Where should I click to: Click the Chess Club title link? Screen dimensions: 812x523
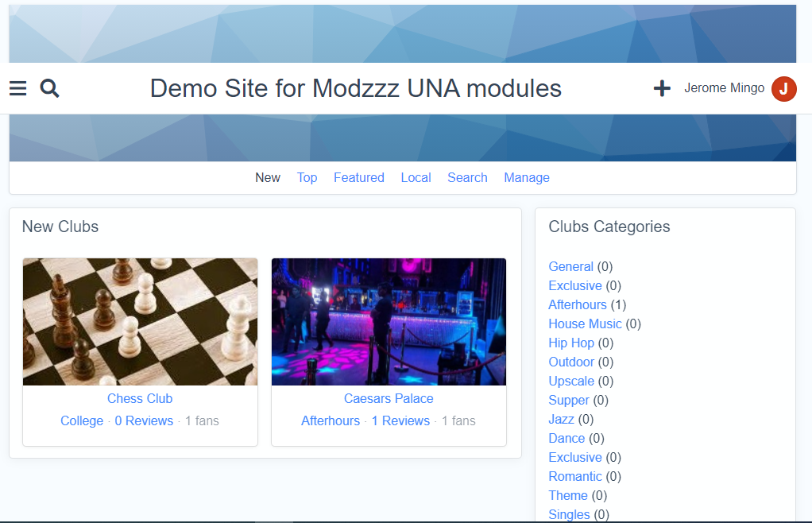[140, 398]
